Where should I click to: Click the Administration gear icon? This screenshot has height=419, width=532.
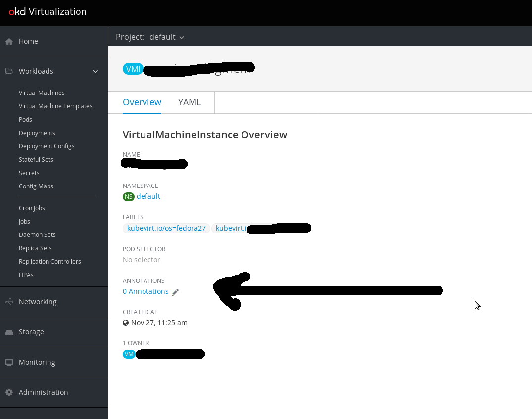(9, 392)
